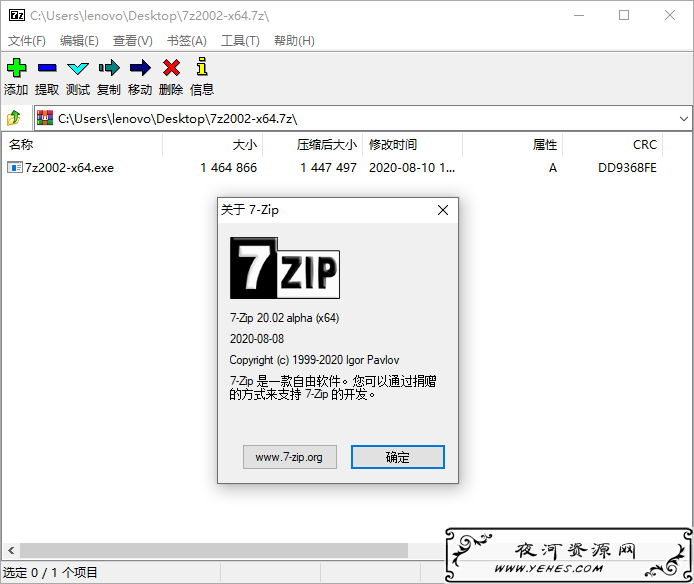694x584 pixels.
Task: Select the 7z2002-x64.exe file icon
Action: pyautogui.click(x=15, y=167)
